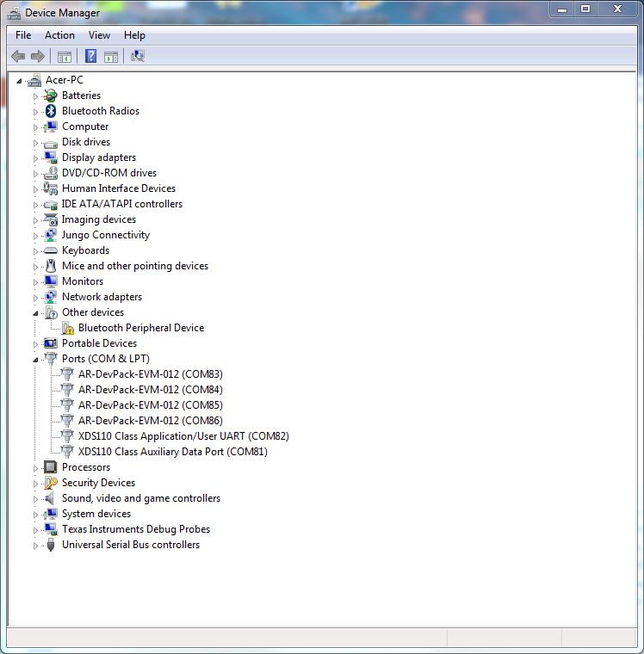Click the Bluetooth Peripheral Device warning icon
Screen dimensions: 644x654
(x=67, y=328)
